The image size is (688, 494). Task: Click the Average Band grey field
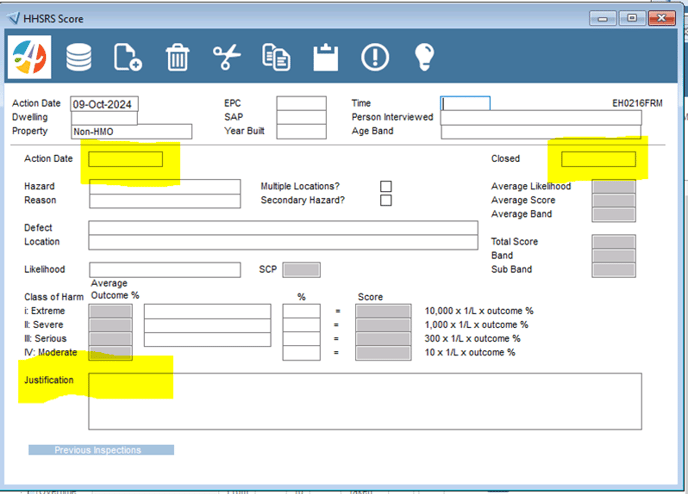point(614,215)
